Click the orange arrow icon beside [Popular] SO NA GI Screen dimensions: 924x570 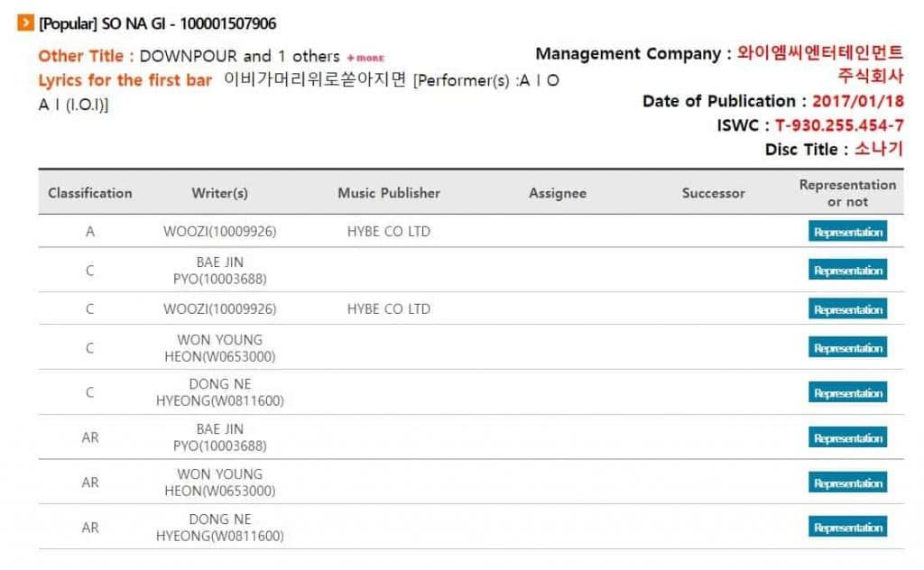point(25,23)
